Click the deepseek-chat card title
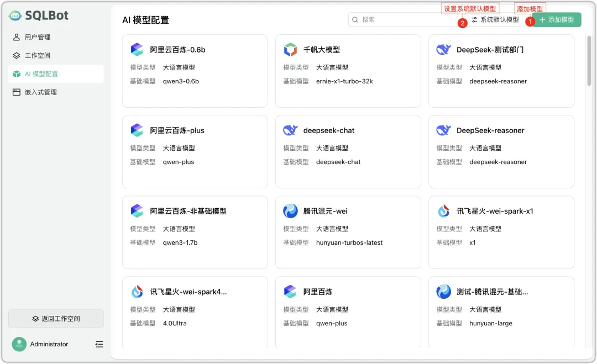This screenshot has width=597, height=364. point(329,130)
